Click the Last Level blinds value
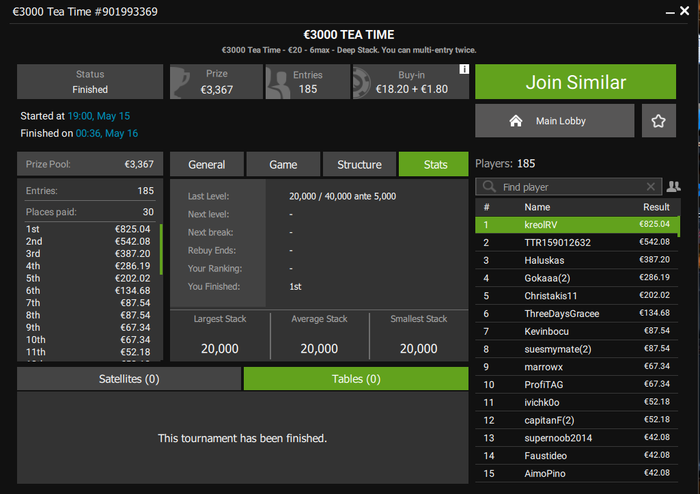This screenshot has width=700, height=494. coord(342,196)
